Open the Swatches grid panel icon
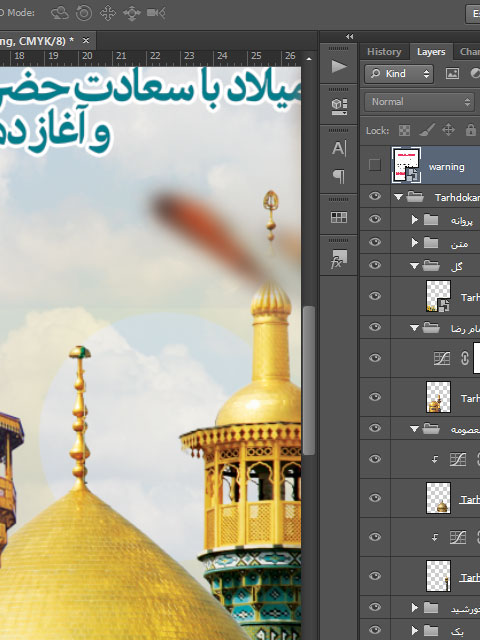 (339, 217)
